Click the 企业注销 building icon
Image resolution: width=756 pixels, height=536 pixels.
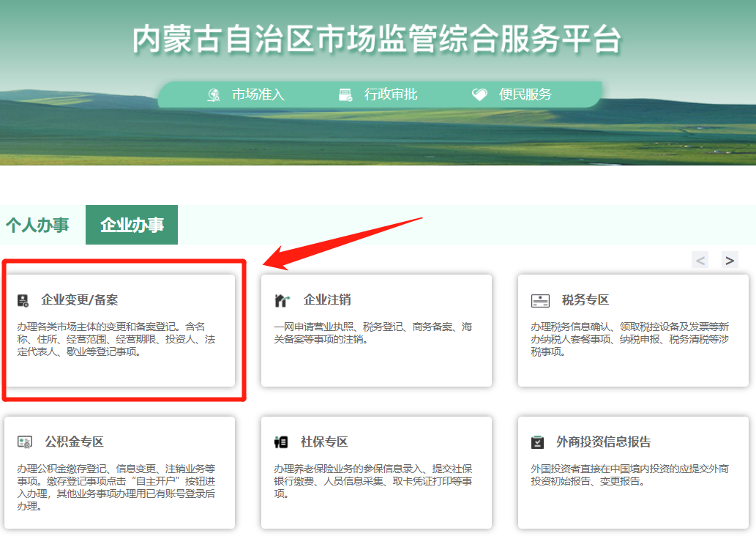[x=282, y=300]
